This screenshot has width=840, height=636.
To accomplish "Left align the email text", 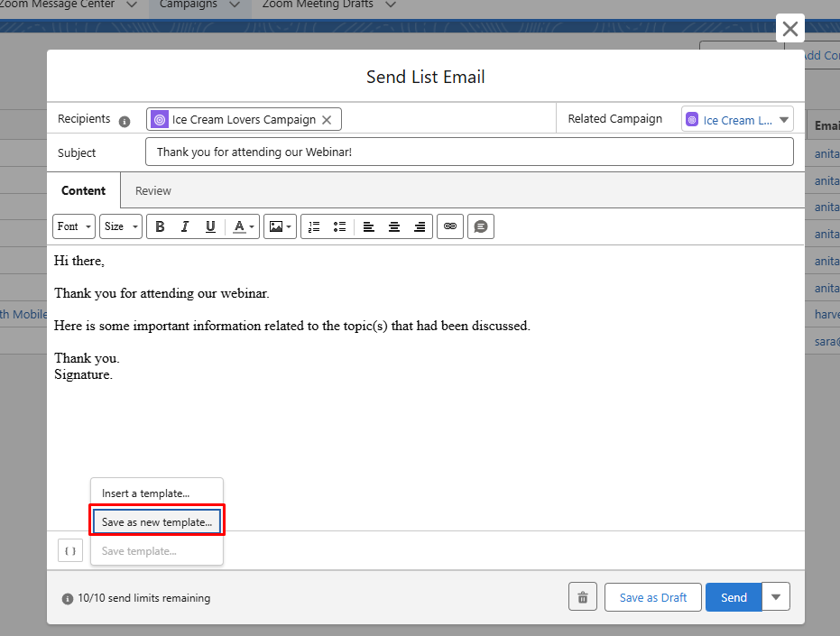I will [x=369, y=226].
